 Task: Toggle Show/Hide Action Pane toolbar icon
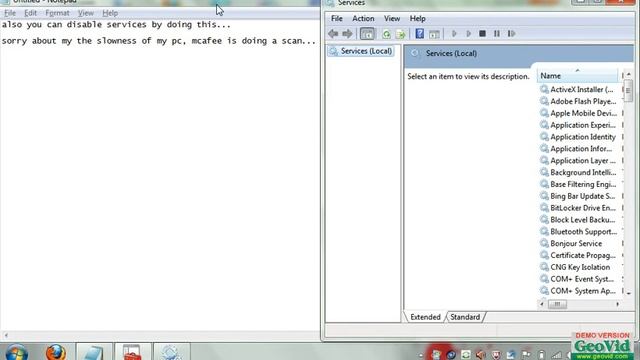434,34
